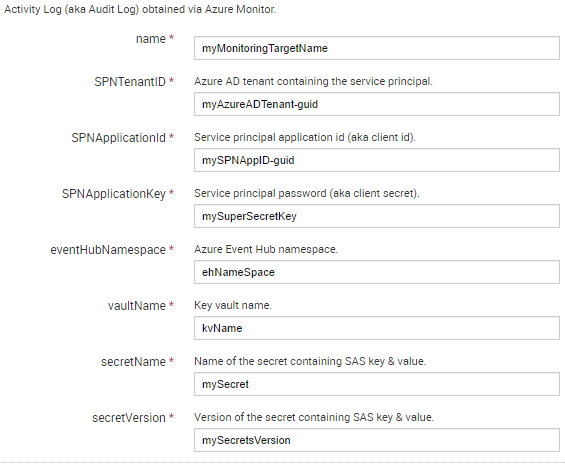Focus the SPNTenantID field with myAzureADTenant-guid

377,104
